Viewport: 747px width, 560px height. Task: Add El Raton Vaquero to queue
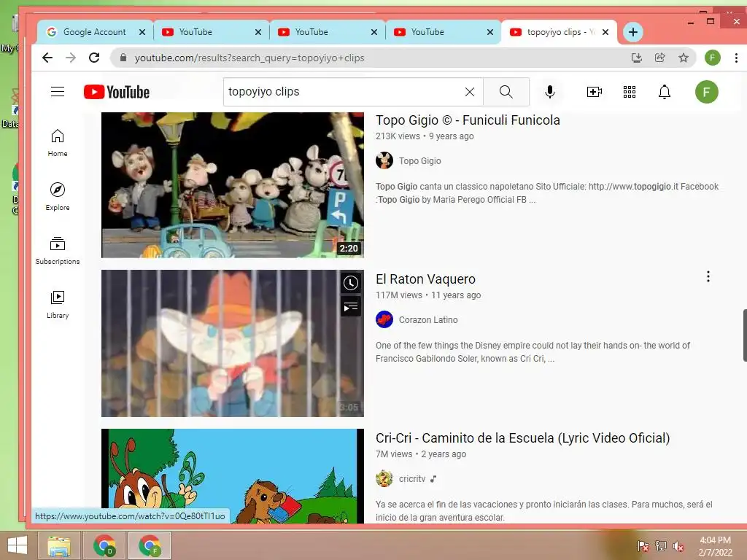(351, 307)
